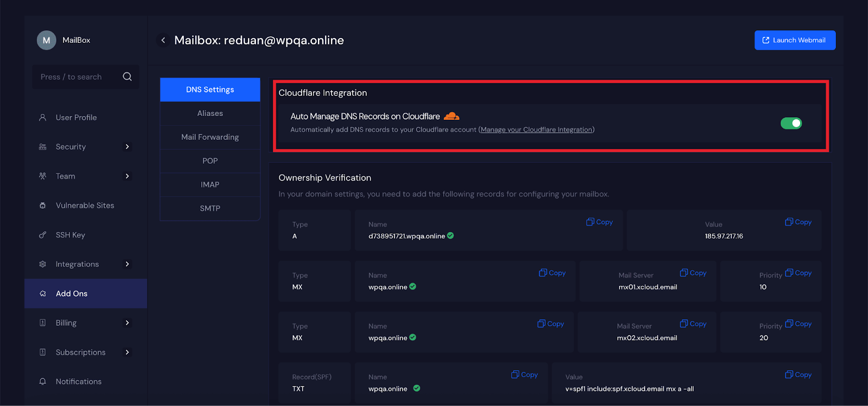Copy the mx01.xcloud.email mail server
Screen dimensions: 868x406
693,273
